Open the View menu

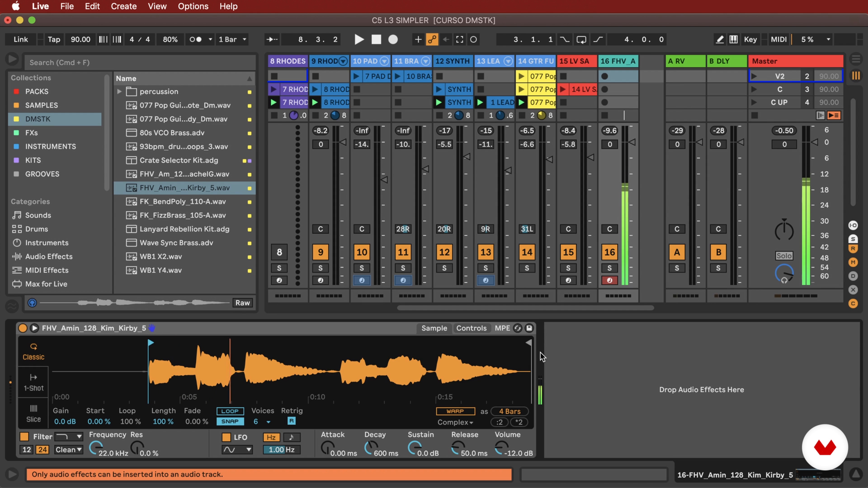[x=157, y=6]
